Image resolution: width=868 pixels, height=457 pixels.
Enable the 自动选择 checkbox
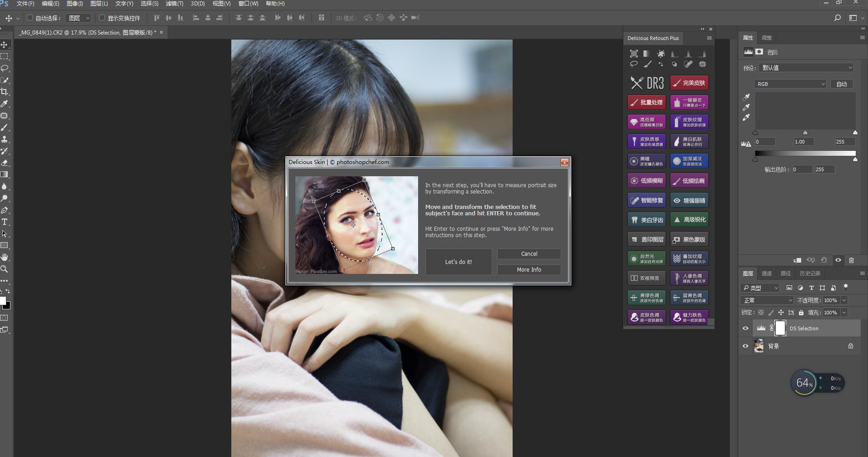pyautogui.click(x=30, y=18)
